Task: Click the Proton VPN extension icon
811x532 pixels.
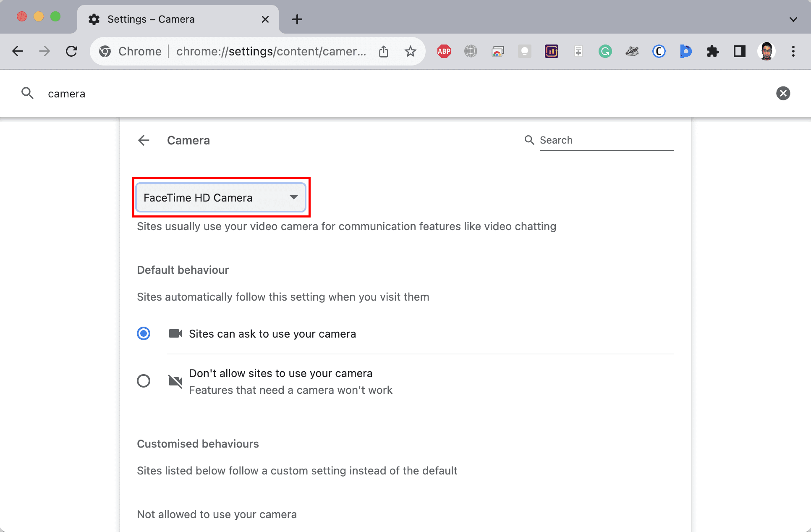Action: [685, 51]
